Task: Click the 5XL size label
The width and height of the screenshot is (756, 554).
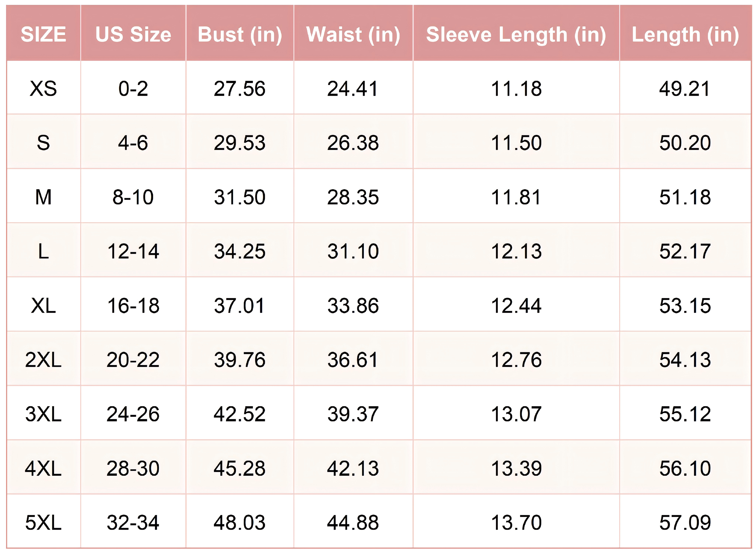Action: point(43,523)
